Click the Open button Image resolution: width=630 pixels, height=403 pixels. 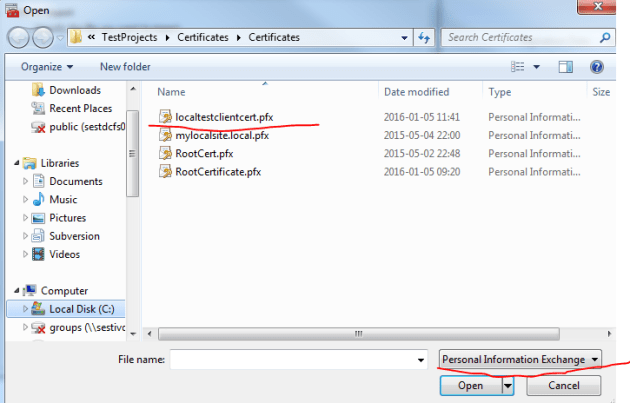click(470, 386)
